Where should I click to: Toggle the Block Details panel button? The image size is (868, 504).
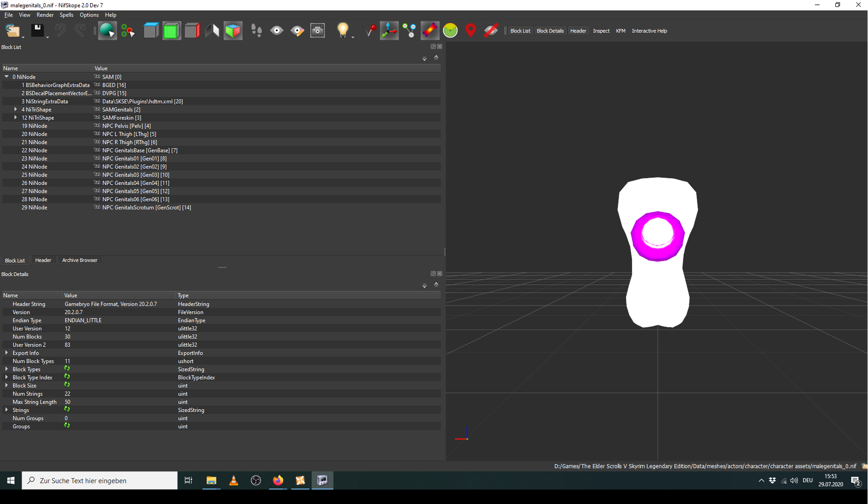click(550, 31)
